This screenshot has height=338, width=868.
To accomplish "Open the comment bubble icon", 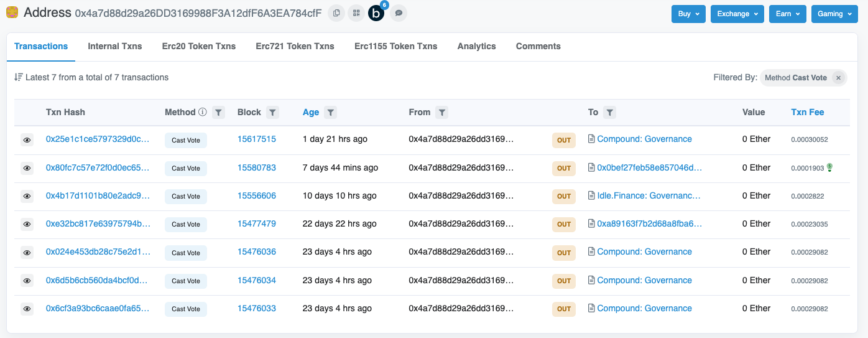I will point(399,12).
